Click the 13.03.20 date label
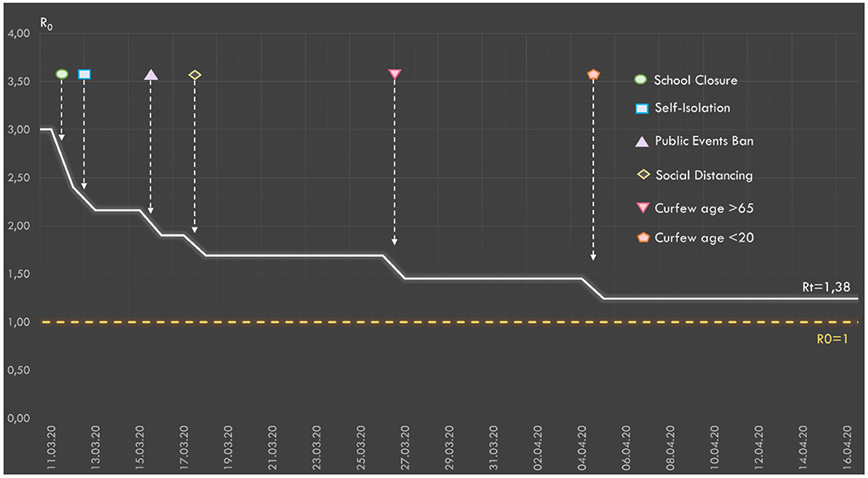 point(95,447)
